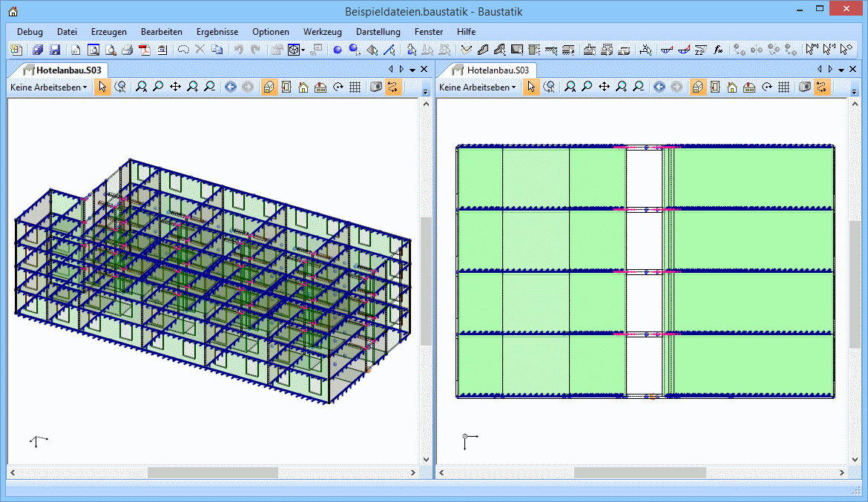Select the pan tool in left view toolbar
The width and height of the screenshot is (868, 502).
coord(175,87)
